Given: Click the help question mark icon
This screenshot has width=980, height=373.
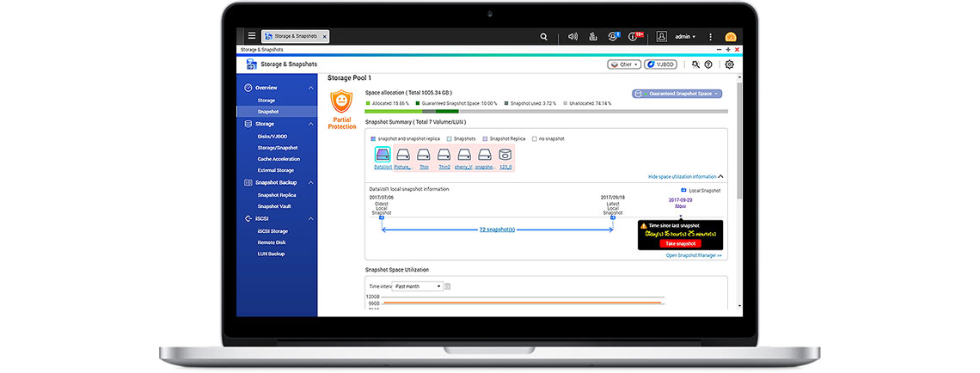Looking at the screenshot, I should 708,64.
